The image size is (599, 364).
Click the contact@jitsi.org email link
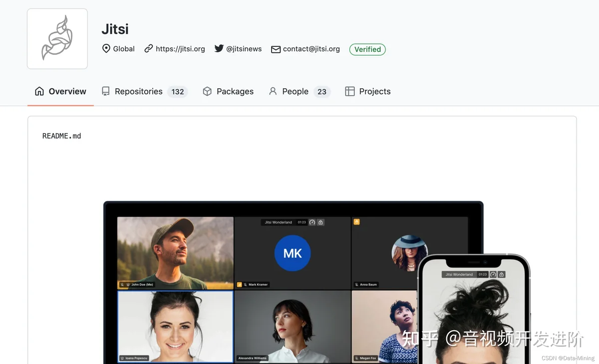[x=311, y=49]
